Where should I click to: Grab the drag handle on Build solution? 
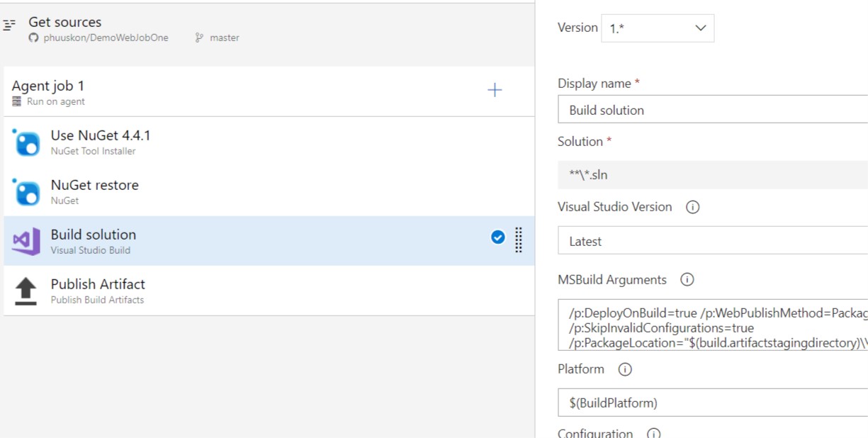pos(519,240)
